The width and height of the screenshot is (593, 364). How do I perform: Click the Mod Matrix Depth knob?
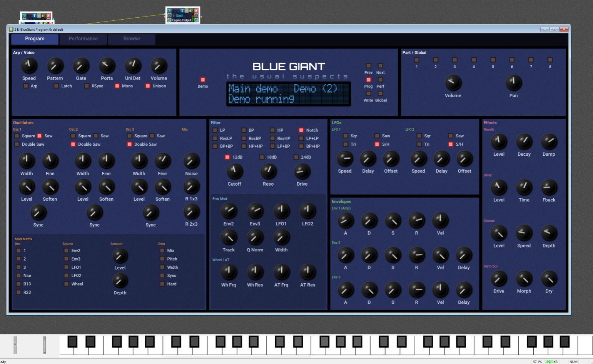120,281
